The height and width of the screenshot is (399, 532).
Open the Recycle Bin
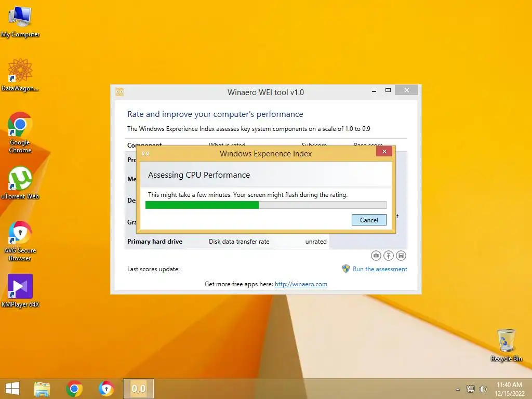(x=506, y=345)
